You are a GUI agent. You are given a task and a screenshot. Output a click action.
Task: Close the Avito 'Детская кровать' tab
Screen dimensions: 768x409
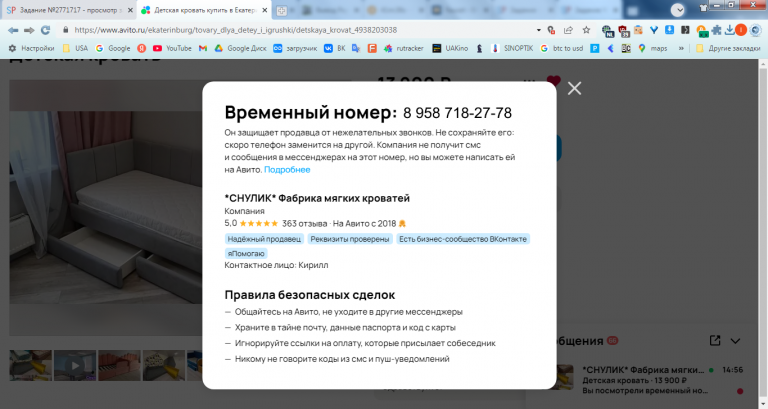pyautogui.click(x=264, y=10)
